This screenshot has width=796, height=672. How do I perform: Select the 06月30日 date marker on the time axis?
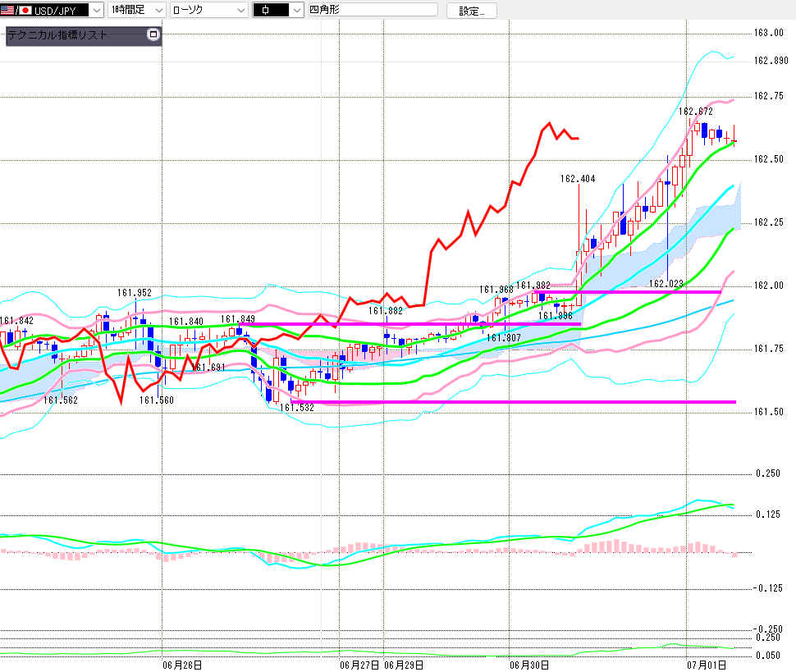point(529,665)
